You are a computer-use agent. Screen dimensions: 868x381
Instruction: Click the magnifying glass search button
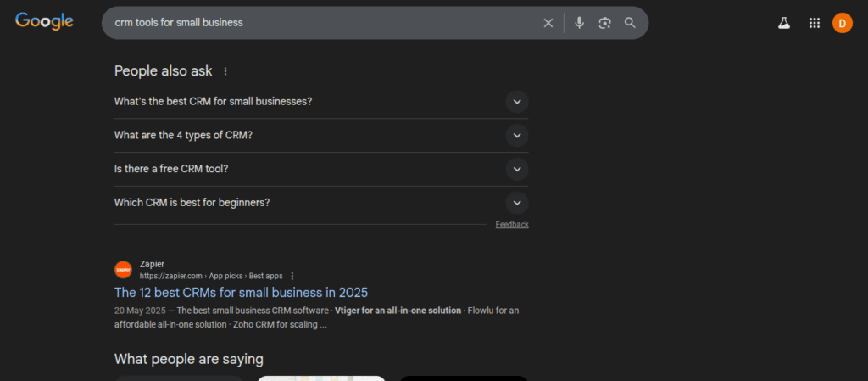coord(630,23)
